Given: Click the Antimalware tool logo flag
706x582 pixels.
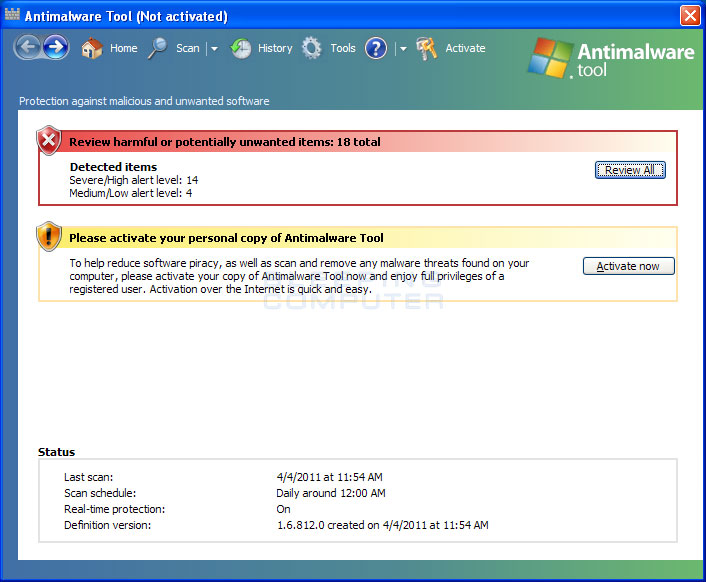Looking at the screenshot, I should click(550, 58).
